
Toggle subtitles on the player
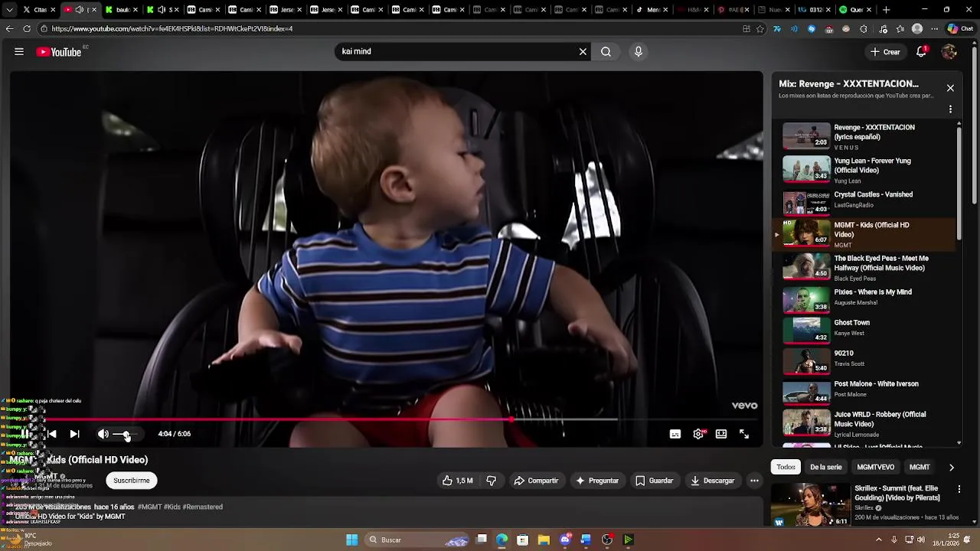675,434
